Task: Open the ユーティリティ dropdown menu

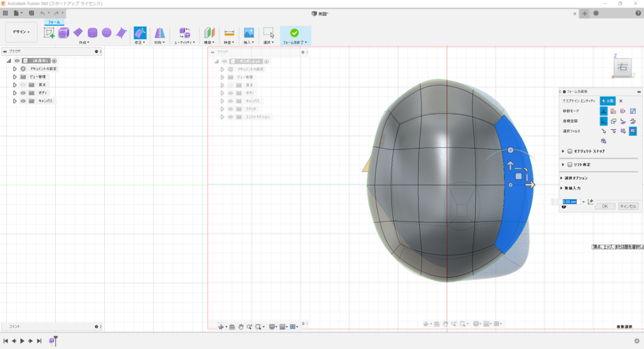Action: (185, 42)
